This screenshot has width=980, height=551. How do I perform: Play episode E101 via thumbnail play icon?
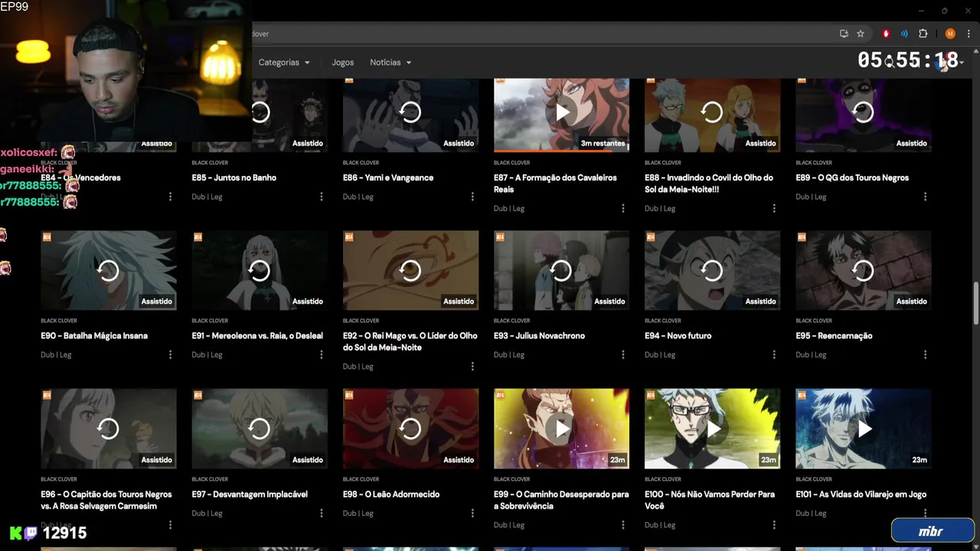point(864,429)
